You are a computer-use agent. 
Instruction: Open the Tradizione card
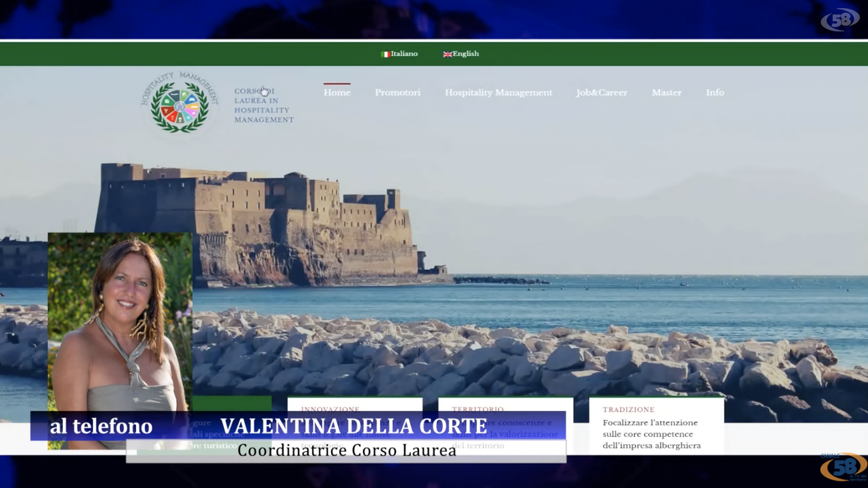pyautogui.click(x=656, y=426)
